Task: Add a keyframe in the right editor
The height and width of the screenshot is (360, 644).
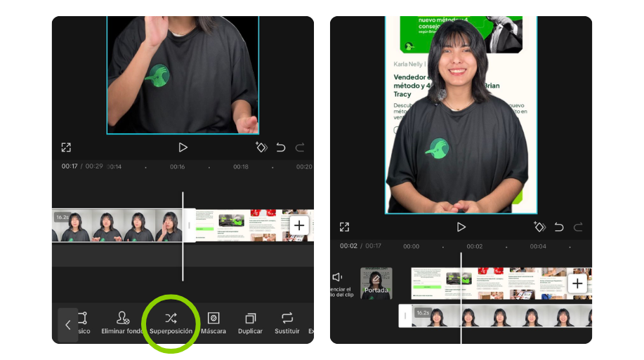Action: click(539, 227)
